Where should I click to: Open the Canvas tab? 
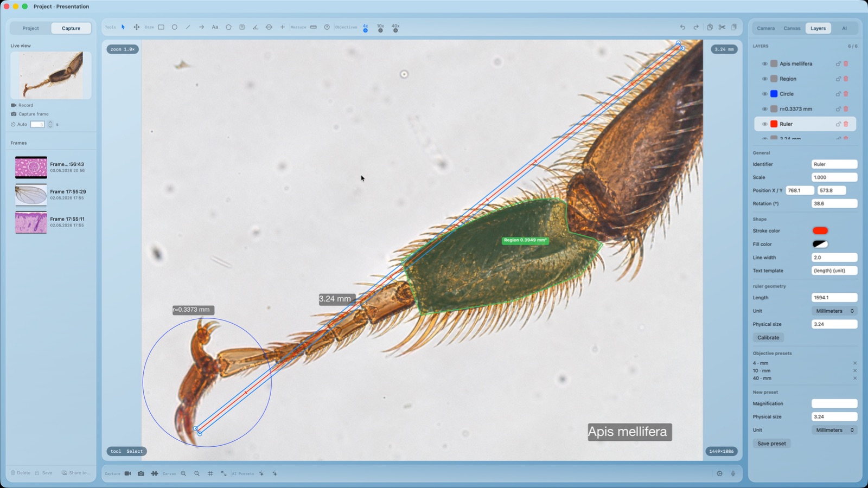[x=792, y=28]
